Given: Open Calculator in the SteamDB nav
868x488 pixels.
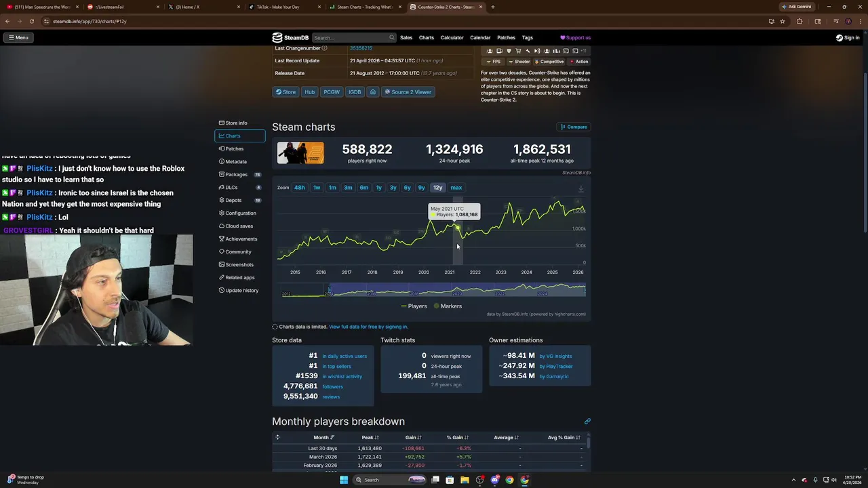Looking at the screenshot, I should click(452, 38).
